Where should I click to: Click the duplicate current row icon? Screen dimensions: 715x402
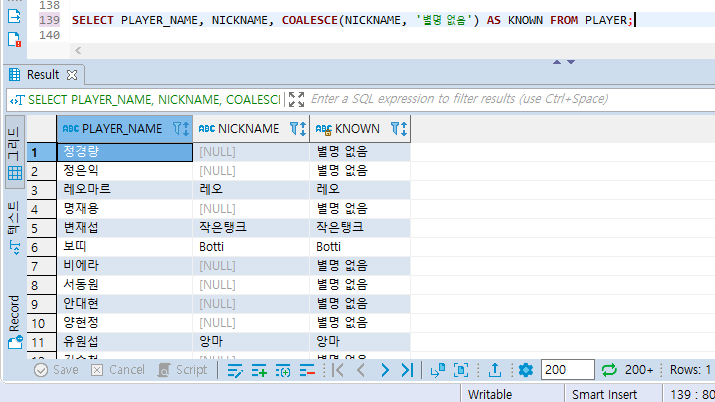(283, 370)
